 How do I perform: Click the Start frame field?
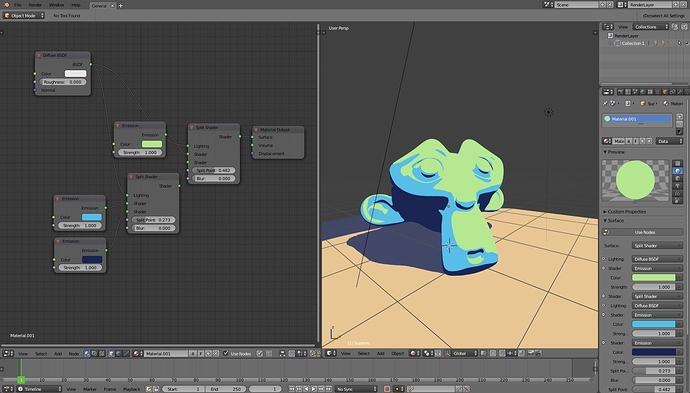click(184, 389)
